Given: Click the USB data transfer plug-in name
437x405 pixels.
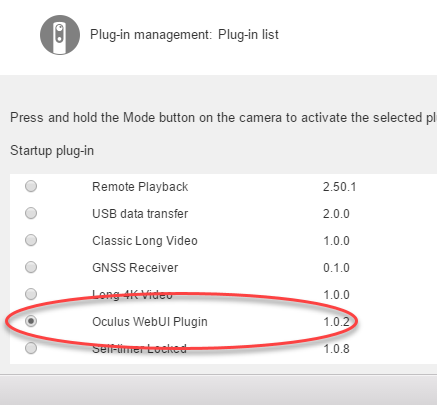Looking at the screenshot, I should click(140, 214).
